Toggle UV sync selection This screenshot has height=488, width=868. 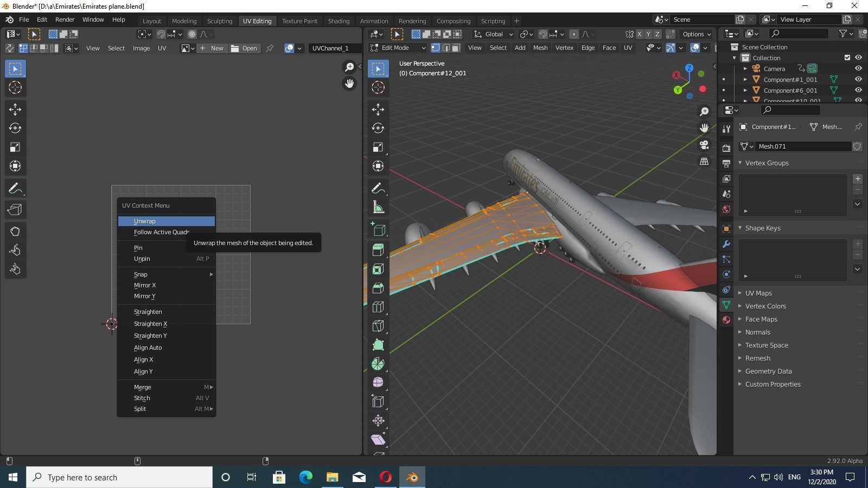point(9,48)
